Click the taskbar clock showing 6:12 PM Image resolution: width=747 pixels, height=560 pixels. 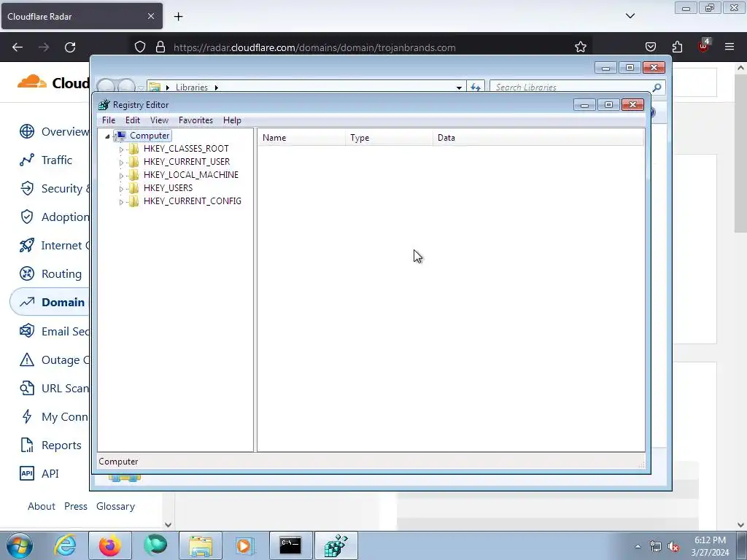point(710,546)
